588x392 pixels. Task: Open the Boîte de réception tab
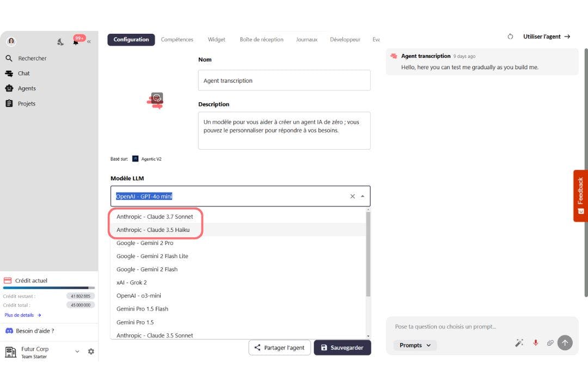point(261,39)
